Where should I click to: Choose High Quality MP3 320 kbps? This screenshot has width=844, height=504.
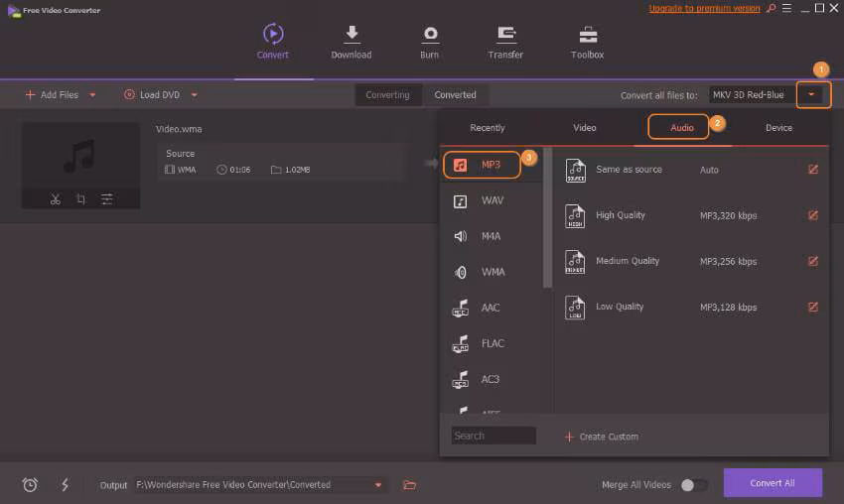click(691, 215)
